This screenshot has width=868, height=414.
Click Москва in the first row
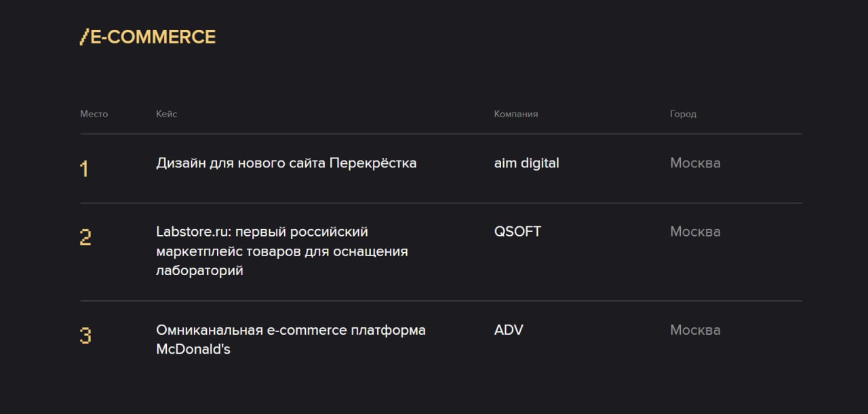(695, 163)
